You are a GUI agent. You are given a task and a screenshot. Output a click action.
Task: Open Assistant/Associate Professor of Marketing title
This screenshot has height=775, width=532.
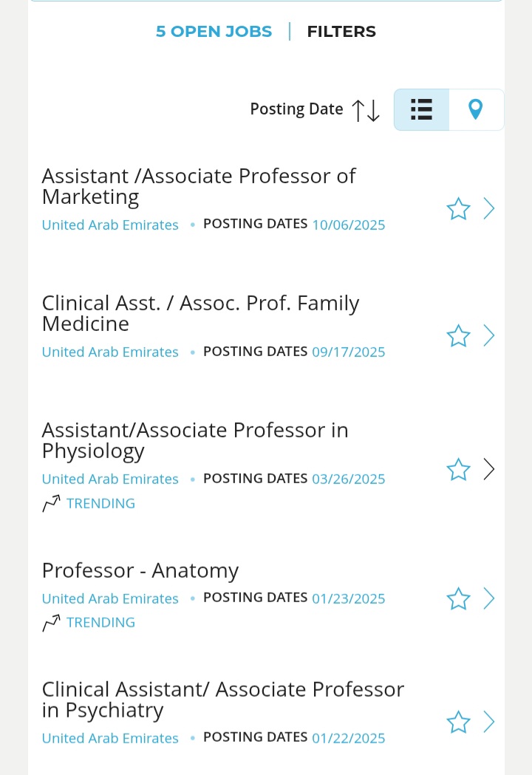point(198,186)
